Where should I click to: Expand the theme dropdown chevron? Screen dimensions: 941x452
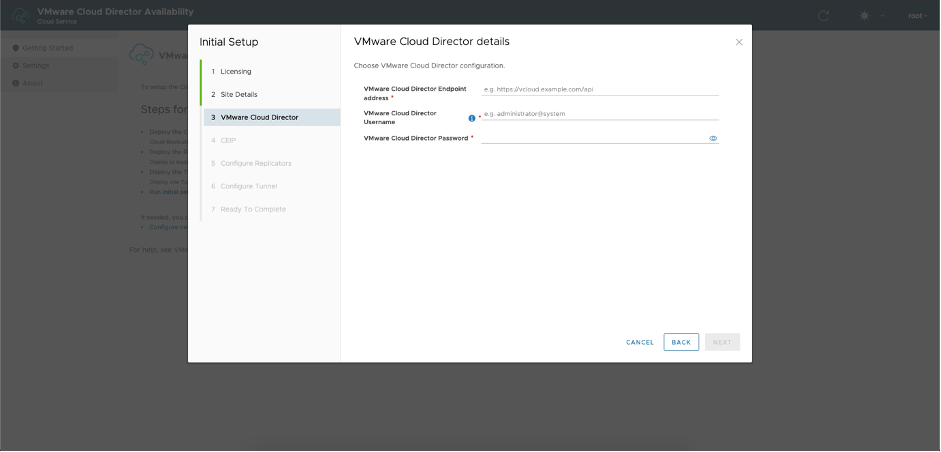[x=882, y=16]
